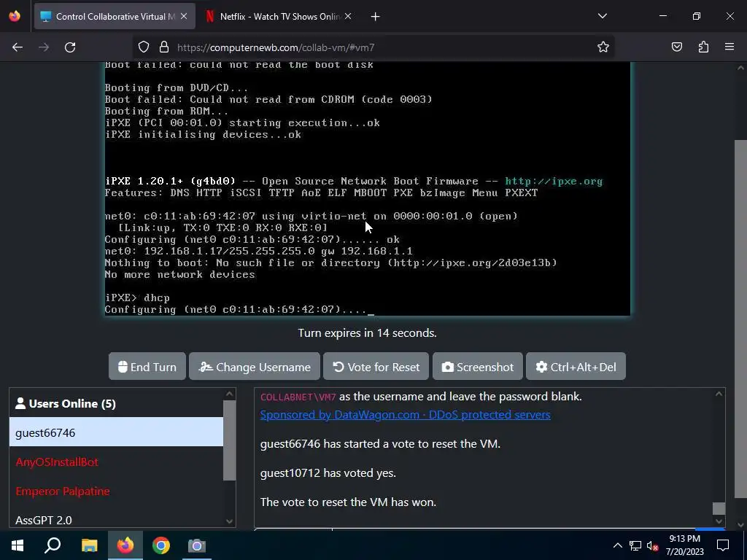747x560 pixels.
Task: Click the http://ipxe.org text in console
Action: (554, 181)
